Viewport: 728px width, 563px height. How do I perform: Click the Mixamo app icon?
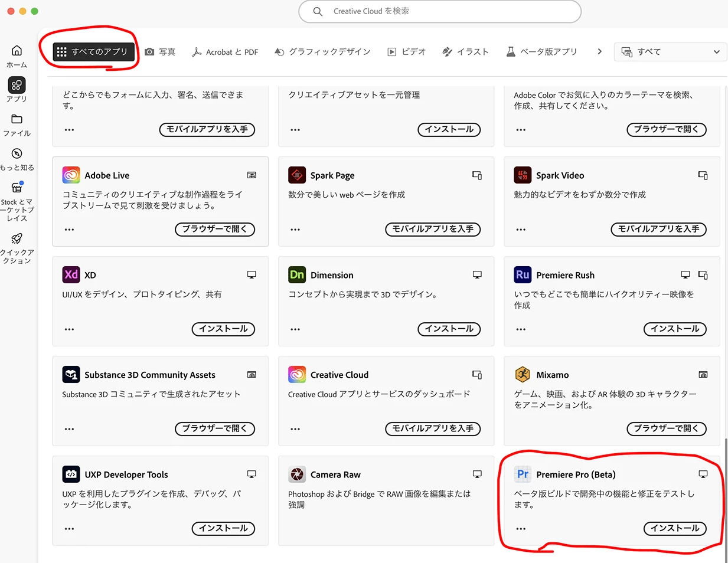tap(523, 375)
